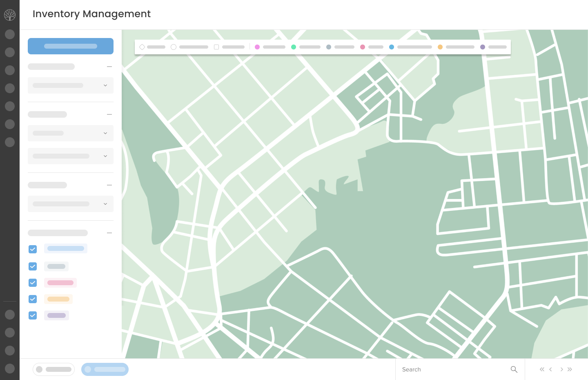Select the square shape in map legend
The image size is (588, 380).
click(x=216, y=47)
